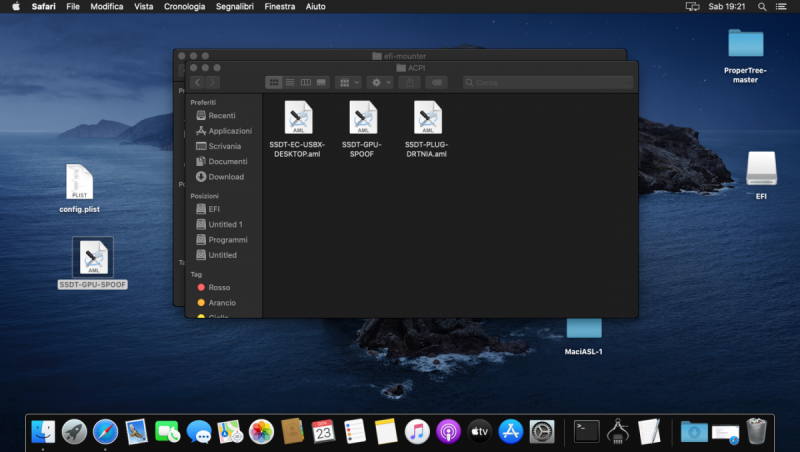Select the ProperTree-master folder on the desktop
This screenshot has width=800, height=452.
coord(745,44)
